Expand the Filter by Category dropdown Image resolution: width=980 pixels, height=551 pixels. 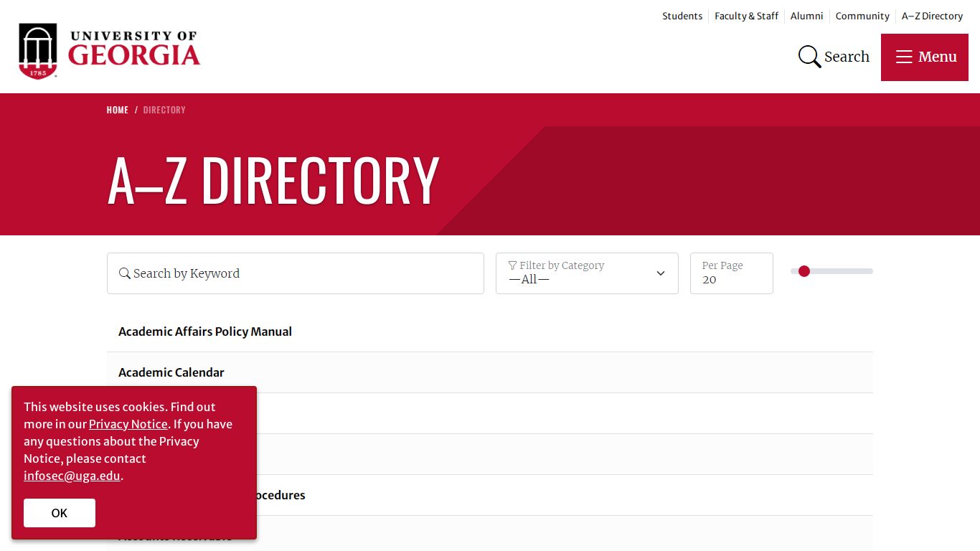pyautogui.click(x=587, y=273)
